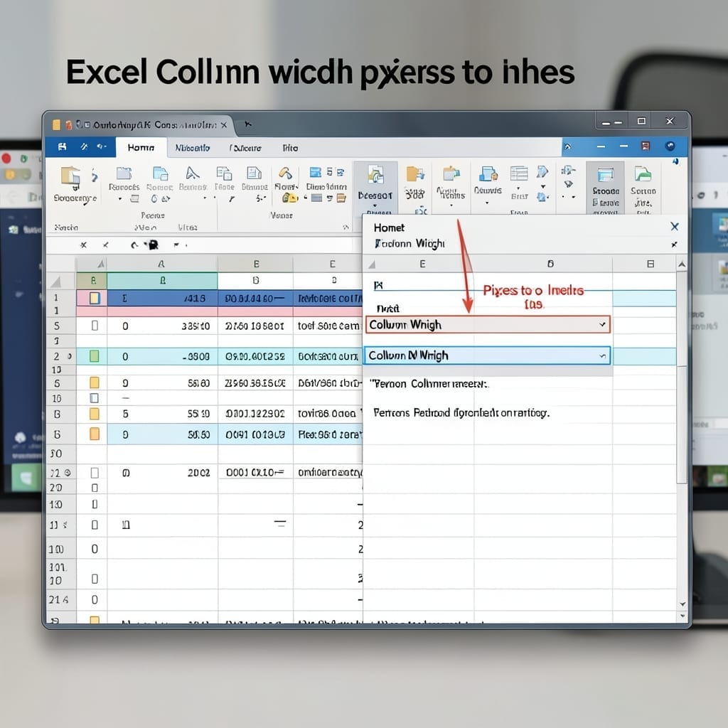Switch to the Home ribbon tab
The image size is (728, 728).
coord(141,148)
